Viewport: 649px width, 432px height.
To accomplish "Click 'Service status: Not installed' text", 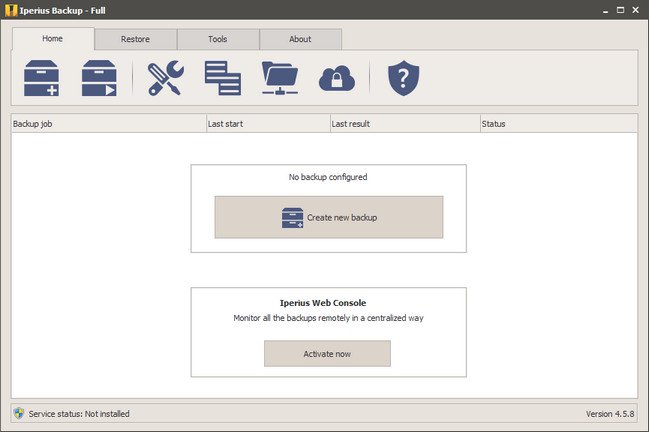I will pyautogui.click(x=79, y=414).
